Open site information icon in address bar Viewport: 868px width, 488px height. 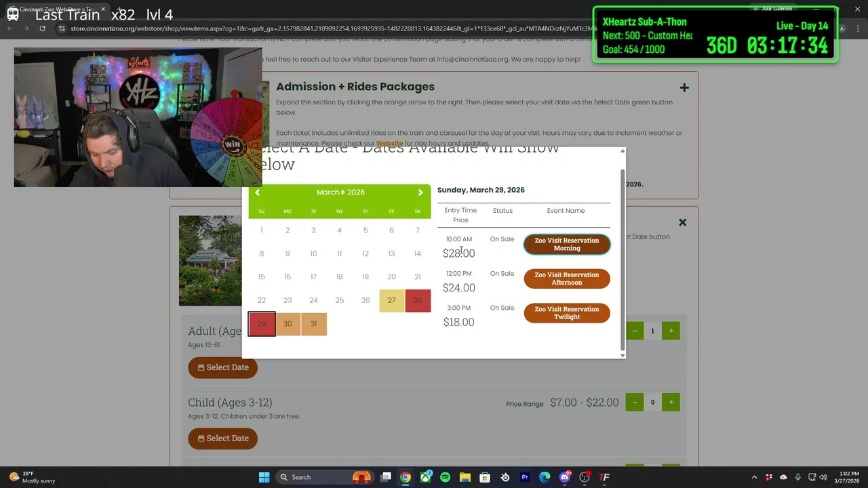point(62,28)
